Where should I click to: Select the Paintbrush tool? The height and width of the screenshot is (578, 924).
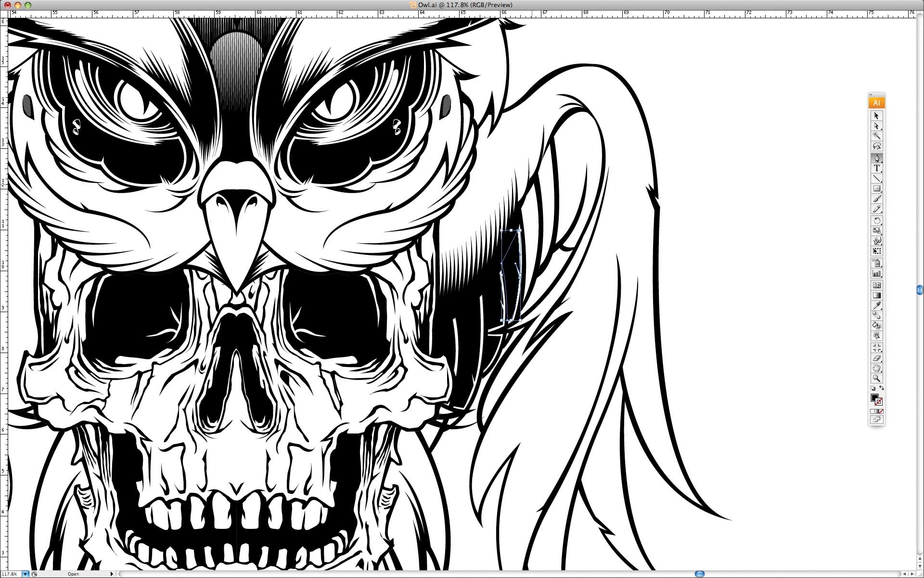876,199
